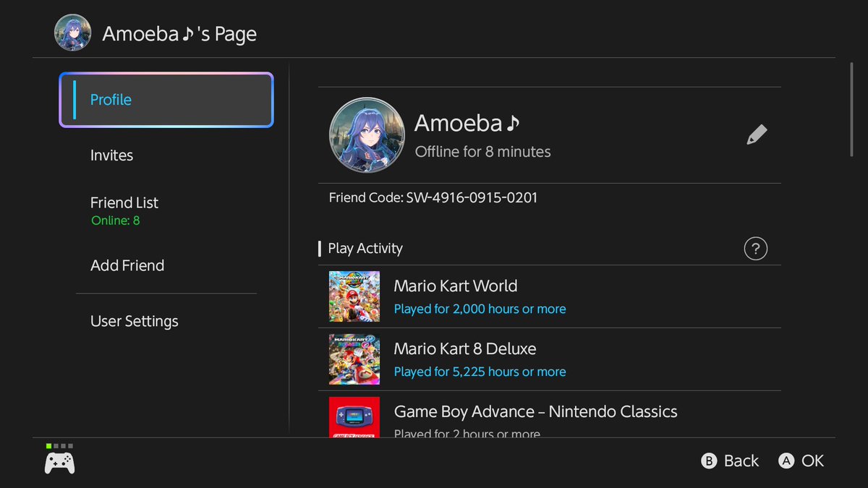Screen dimensions: 868x488
Task: Click Game Boy Advance – Nintendo Classics title
Action: (x=536, y=411)
